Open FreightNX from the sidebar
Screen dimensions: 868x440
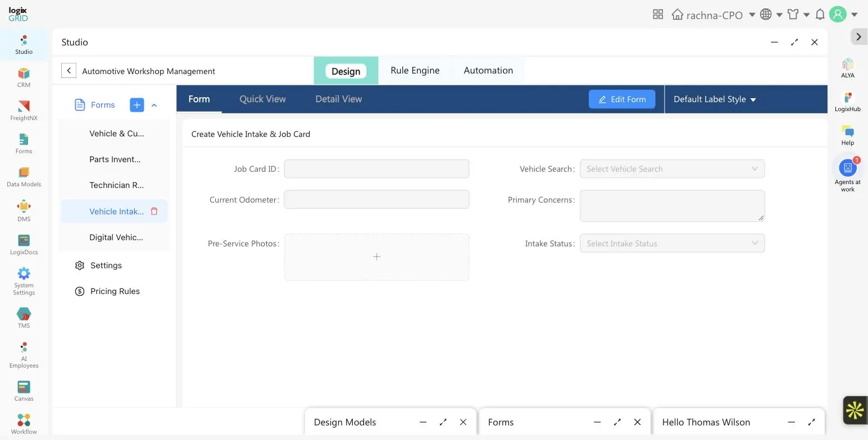point(24,111)
